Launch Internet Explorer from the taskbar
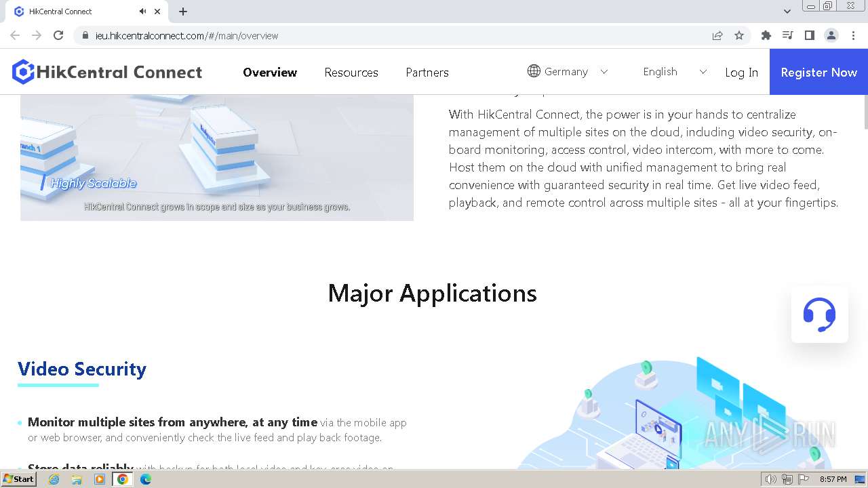The height and width of the screenshot is (488, 868). coord(54,479)
